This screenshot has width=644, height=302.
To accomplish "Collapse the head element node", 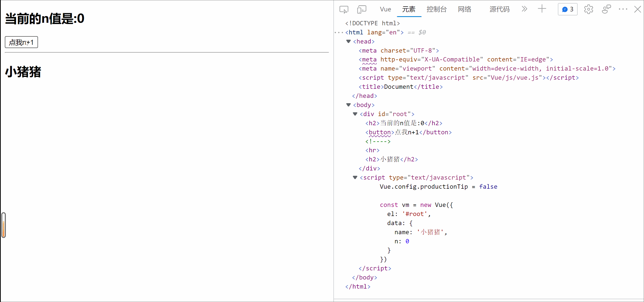I will pyautogui.click(x=349, y=41).
